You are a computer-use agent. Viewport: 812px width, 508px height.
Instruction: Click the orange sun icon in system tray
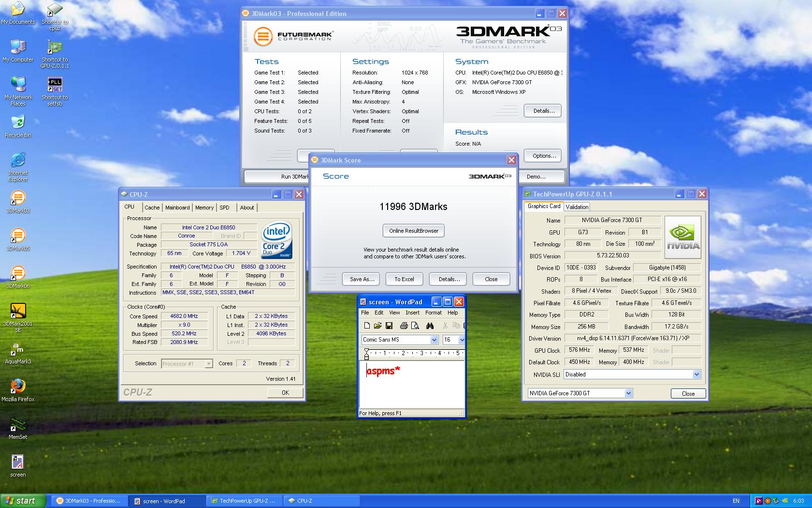point(768,501)
